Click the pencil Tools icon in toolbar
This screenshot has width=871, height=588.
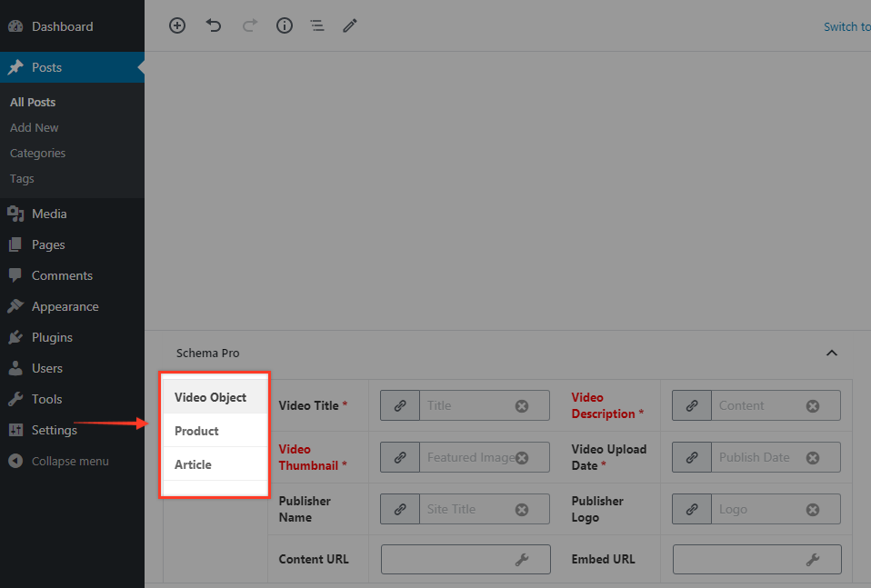point(350,26)
